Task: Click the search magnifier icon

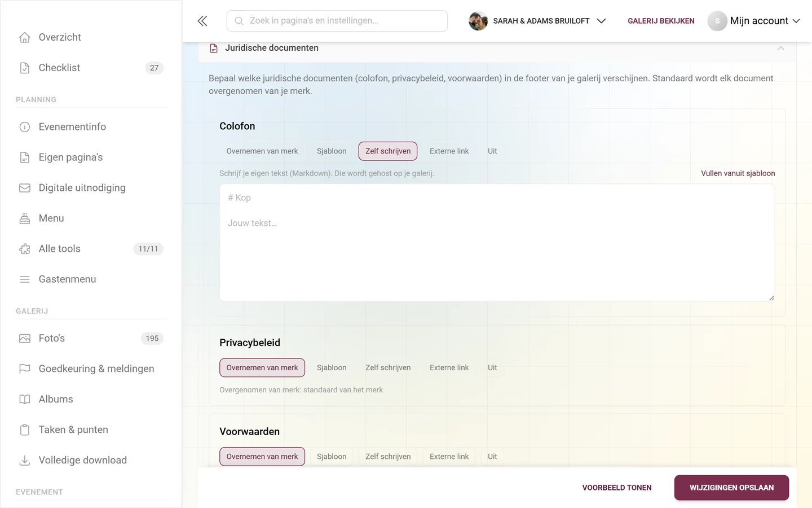Action: (239, 21)
